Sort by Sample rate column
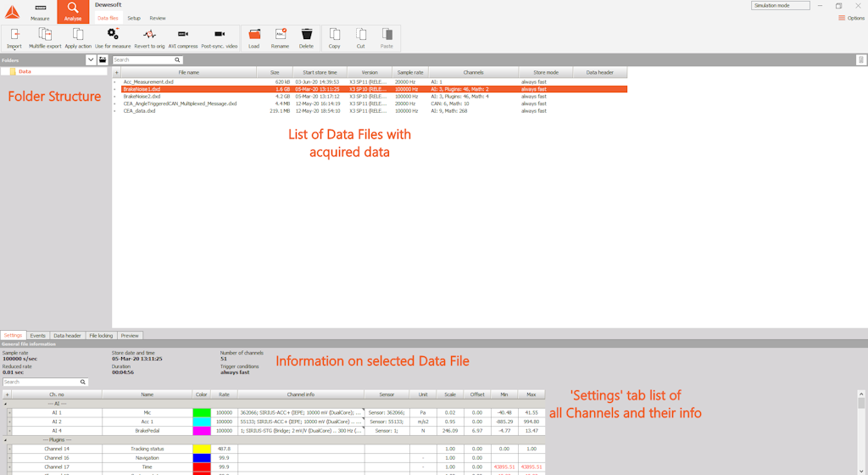 [410, 73]
